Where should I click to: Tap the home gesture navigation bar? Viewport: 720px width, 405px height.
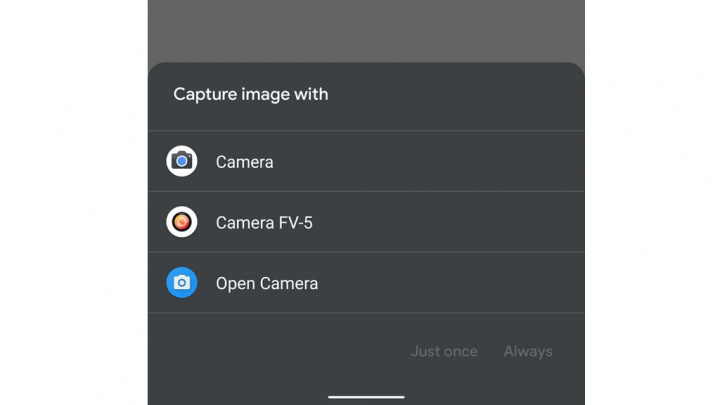[x=366, y=397]
